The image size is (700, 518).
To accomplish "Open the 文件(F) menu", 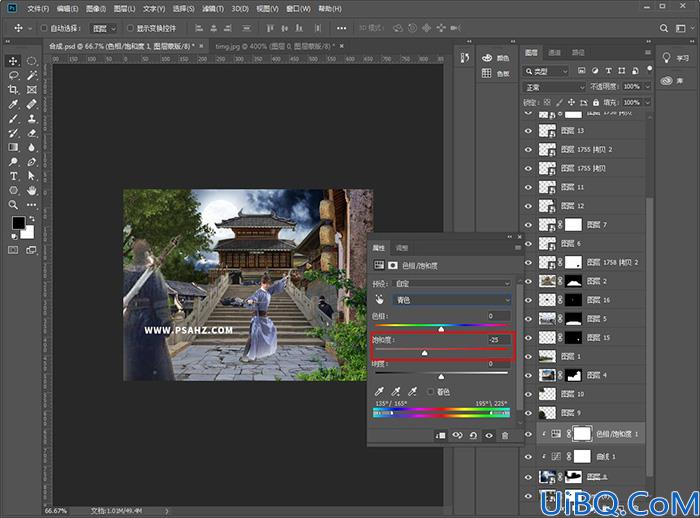I will click(x=38, y=8).
